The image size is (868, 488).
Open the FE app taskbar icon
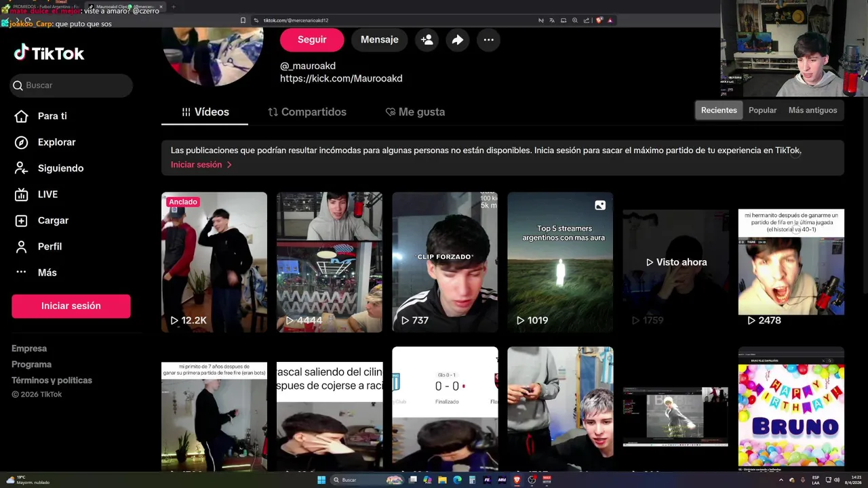(487, 480)
